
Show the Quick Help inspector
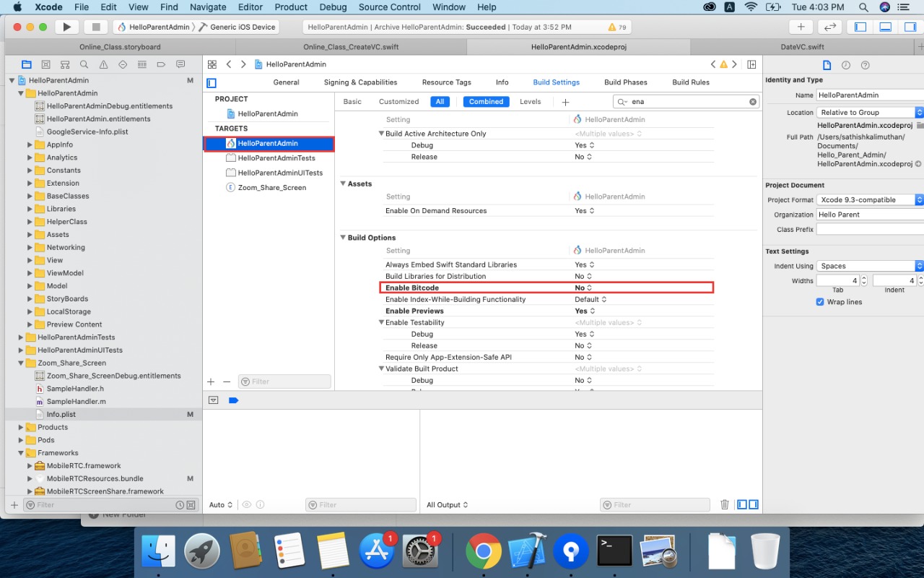tap(866, 65)
